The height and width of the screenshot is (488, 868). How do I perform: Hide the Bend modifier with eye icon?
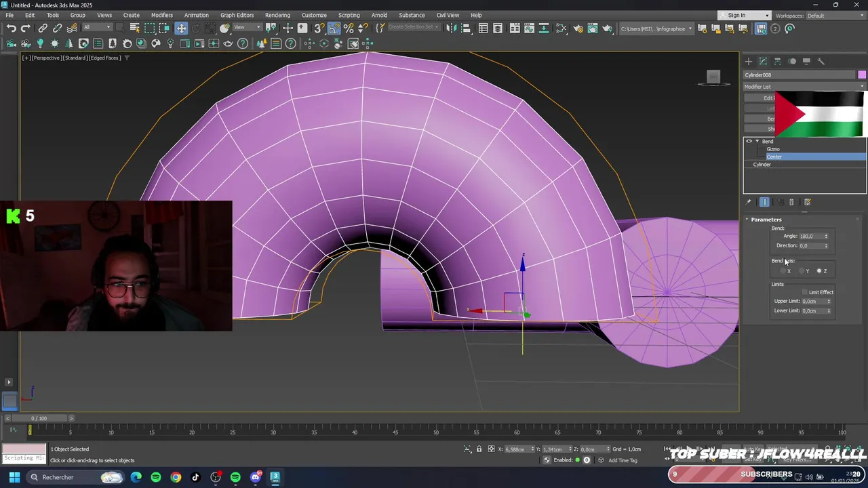(749, 142)
